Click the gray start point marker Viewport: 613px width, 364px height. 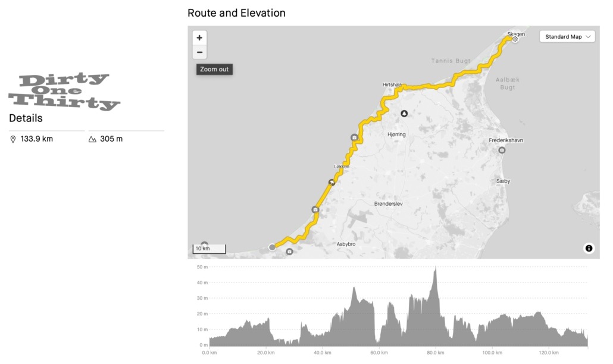(273, 247)
